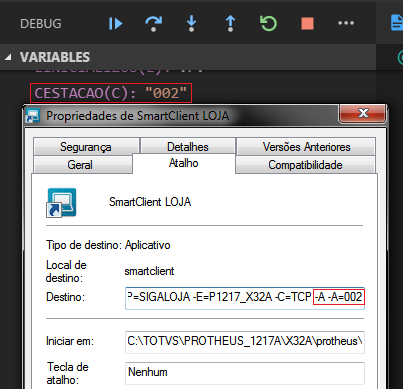Open the Compatibilidade tab
The height and width of the screenshot is (389, 403).
(x=305, y=165)
